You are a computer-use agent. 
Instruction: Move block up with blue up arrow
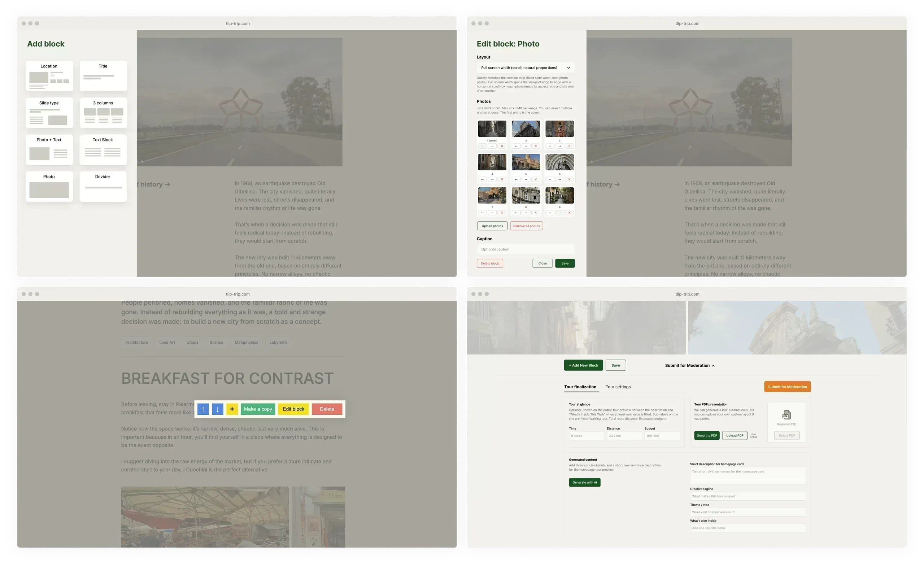point(203,409)
